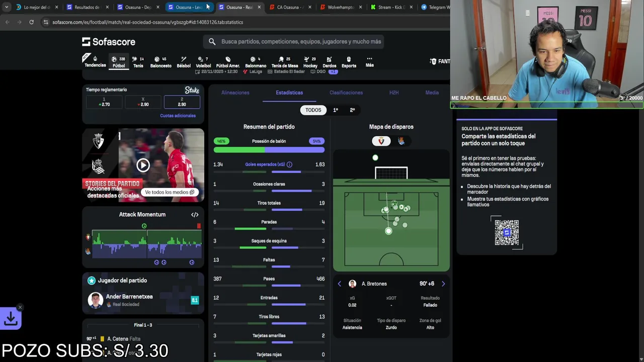Select the Hockey sport icon

(x=310, y=62)
